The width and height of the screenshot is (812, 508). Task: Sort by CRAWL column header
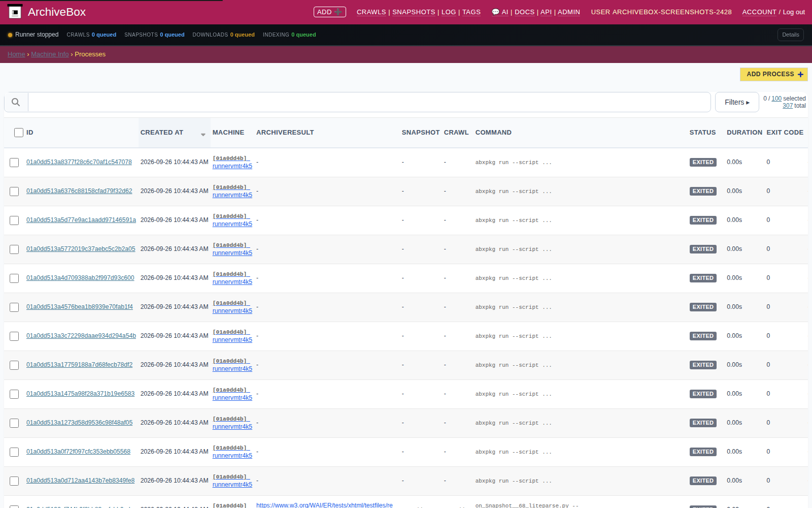(x=456, y=133)
